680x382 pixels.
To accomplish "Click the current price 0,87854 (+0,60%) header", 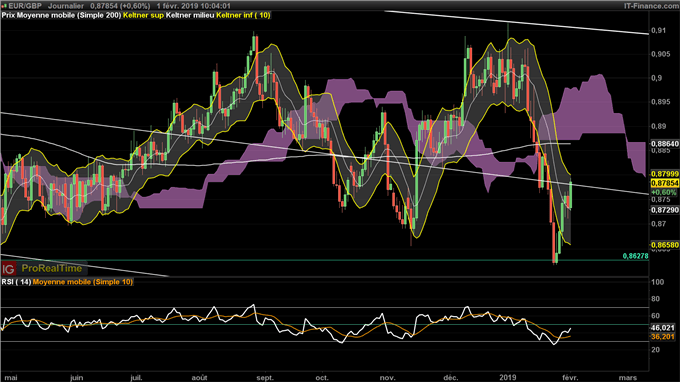I will pyautogui.click(x=120, y=6).
